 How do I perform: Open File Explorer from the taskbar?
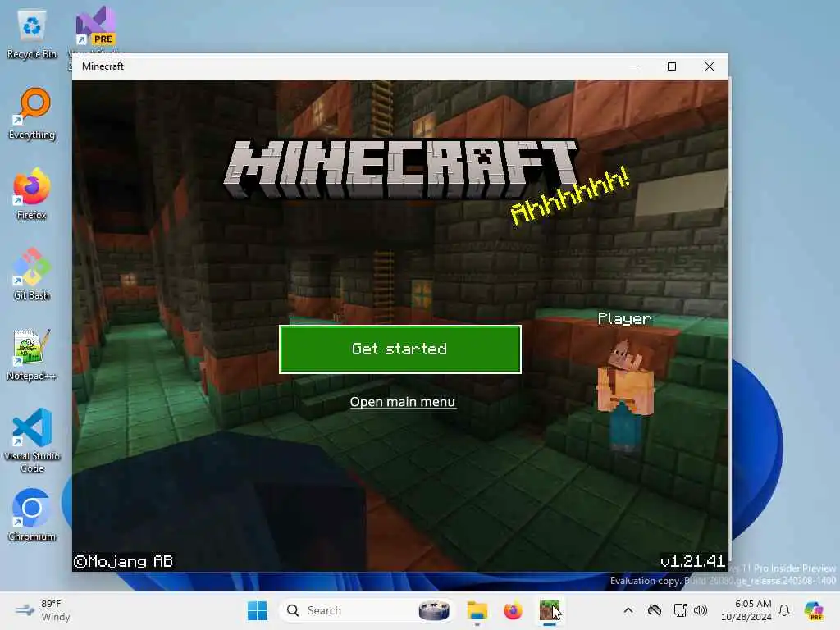(477, 610)
